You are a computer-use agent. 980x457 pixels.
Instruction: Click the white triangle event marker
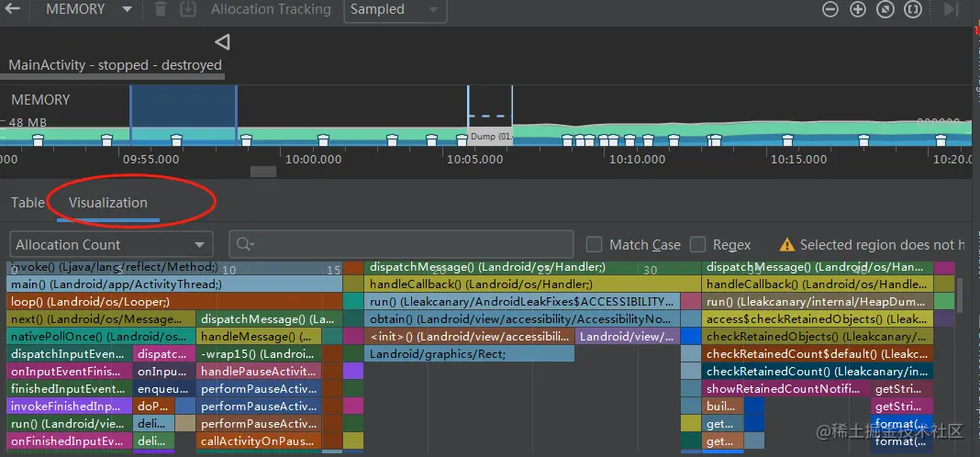point(222,42)
